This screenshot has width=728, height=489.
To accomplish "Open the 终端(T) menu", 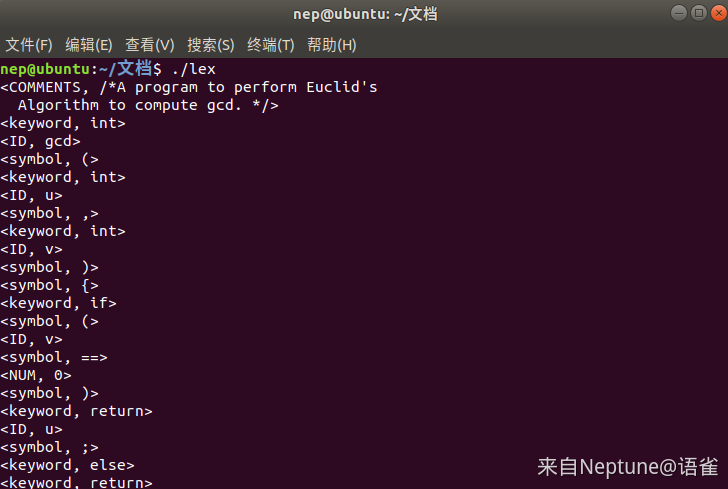I will click(271, 45).
